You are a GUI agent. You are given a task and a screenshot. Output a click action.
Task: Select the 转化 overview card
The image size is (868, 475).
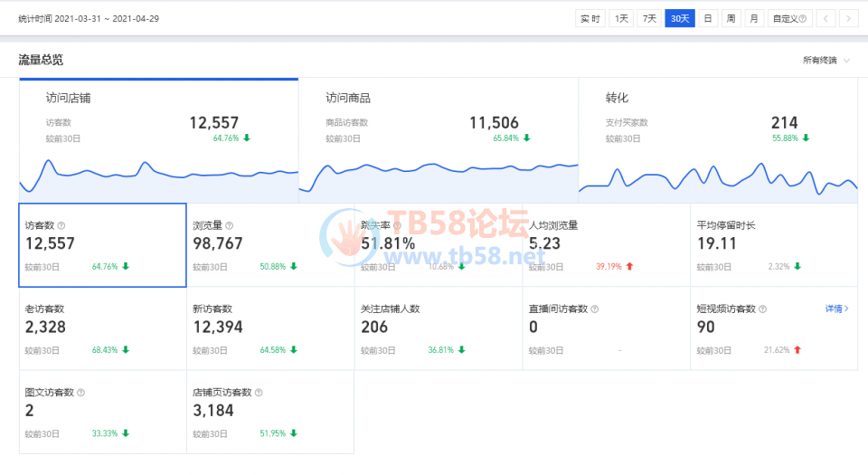[x=717, y=136]
